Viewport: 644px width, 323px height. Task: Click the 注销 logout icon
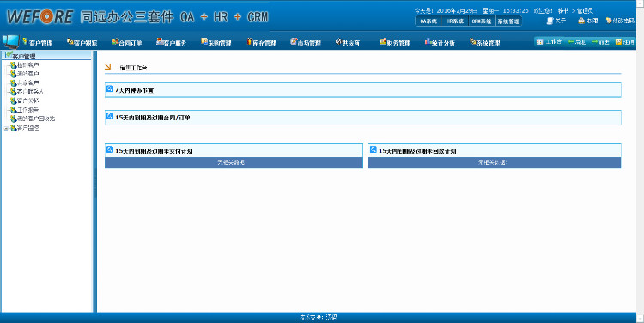pos(618,42)
